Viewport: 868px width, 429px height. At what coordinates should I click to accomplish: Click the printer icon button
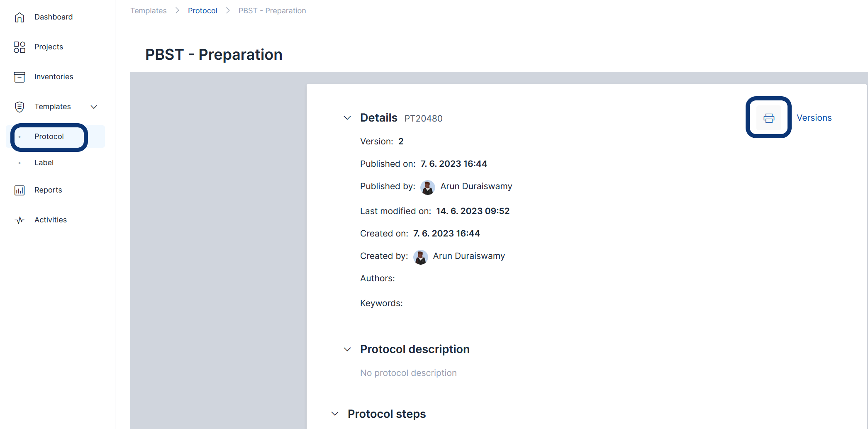pyautogui.click(x=768, y=118)
